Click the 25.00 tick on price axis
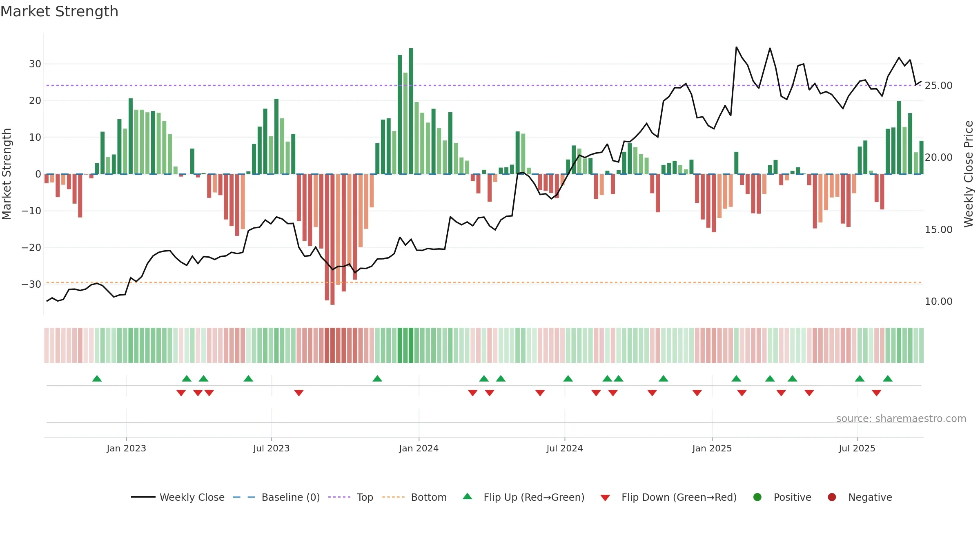The image size is (980, 551). tap(938, 86)
